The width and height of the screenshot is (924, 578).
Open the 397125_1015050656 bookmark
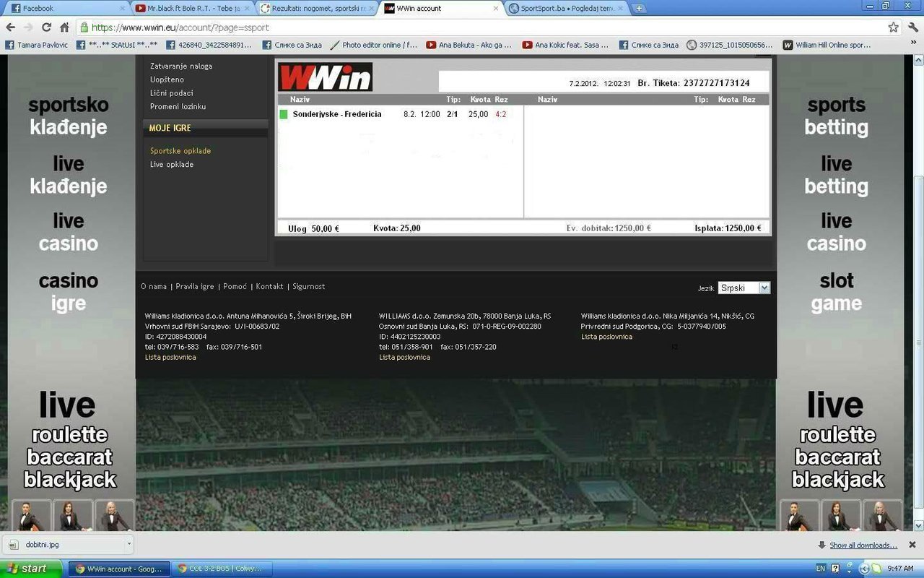coord(729,45)
